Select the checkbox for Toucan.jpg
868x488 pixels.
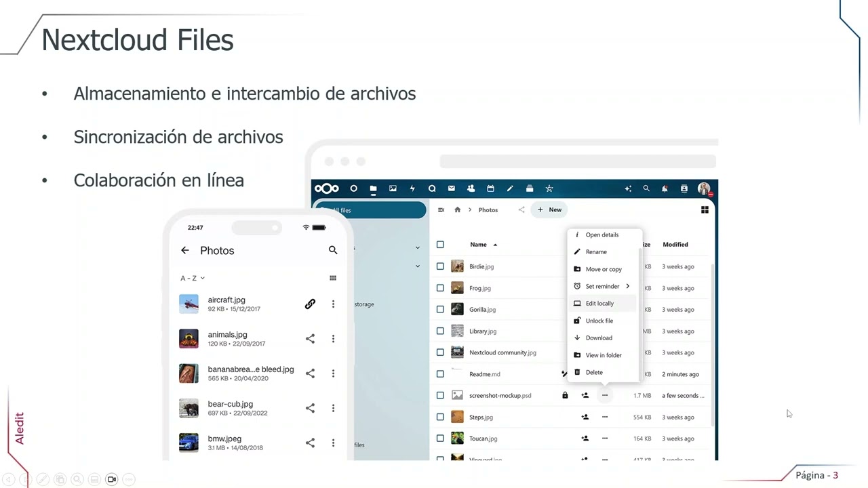pyautogui.click(x=440, y=439)
